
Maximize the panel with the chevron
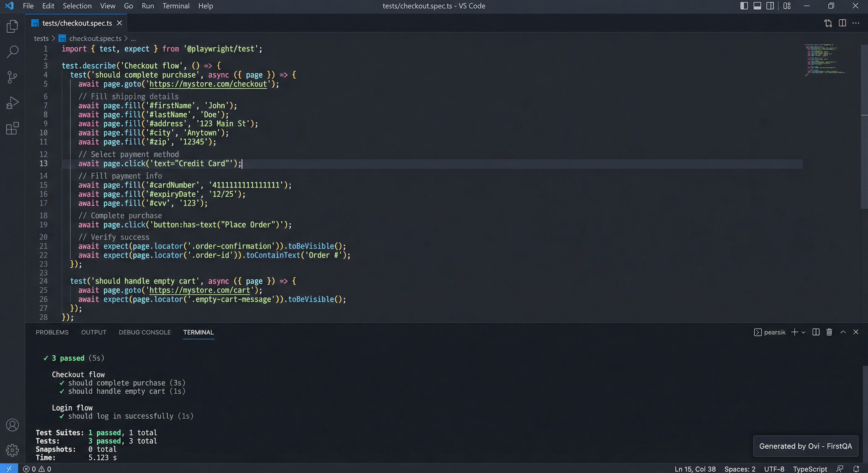tap(843, 332)
